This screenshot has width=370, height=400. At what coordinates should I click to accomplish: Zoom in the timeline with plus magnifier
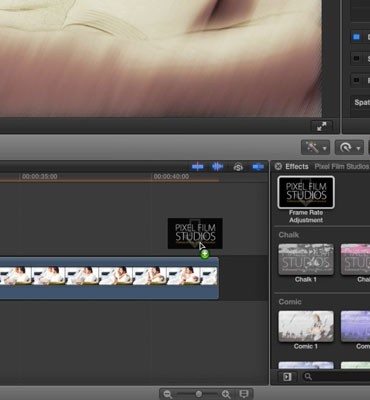pos(226,394)
